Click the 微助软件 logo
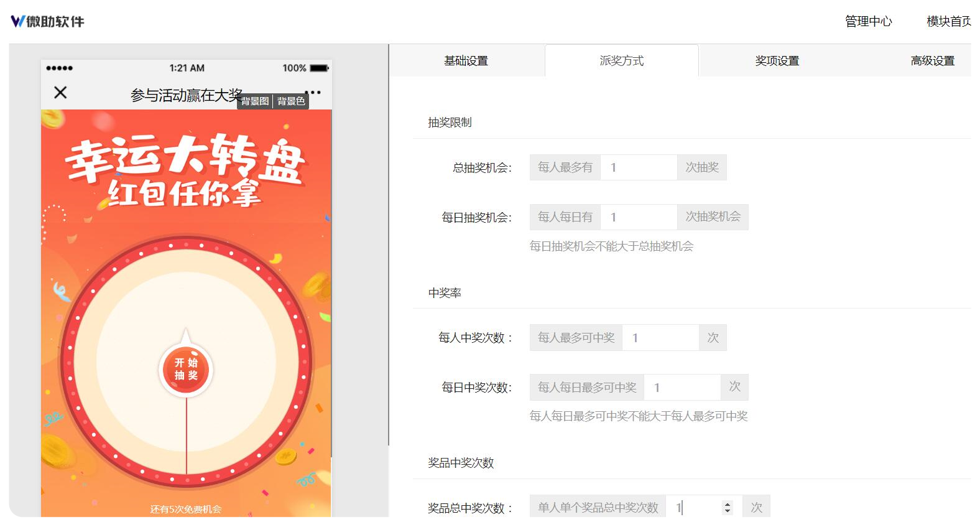This screenshot has width=980, height=527. [x=47, y=22]
